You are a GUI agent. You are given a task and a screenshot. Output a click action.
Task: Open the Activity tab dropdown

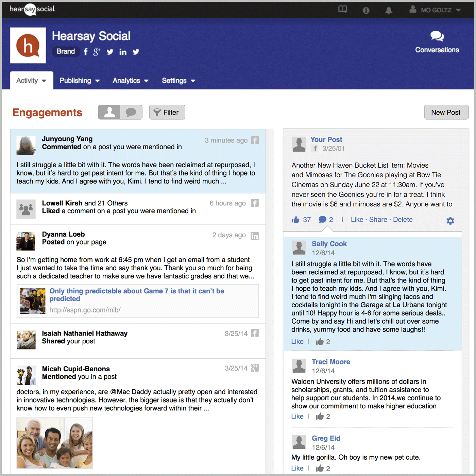31,81
